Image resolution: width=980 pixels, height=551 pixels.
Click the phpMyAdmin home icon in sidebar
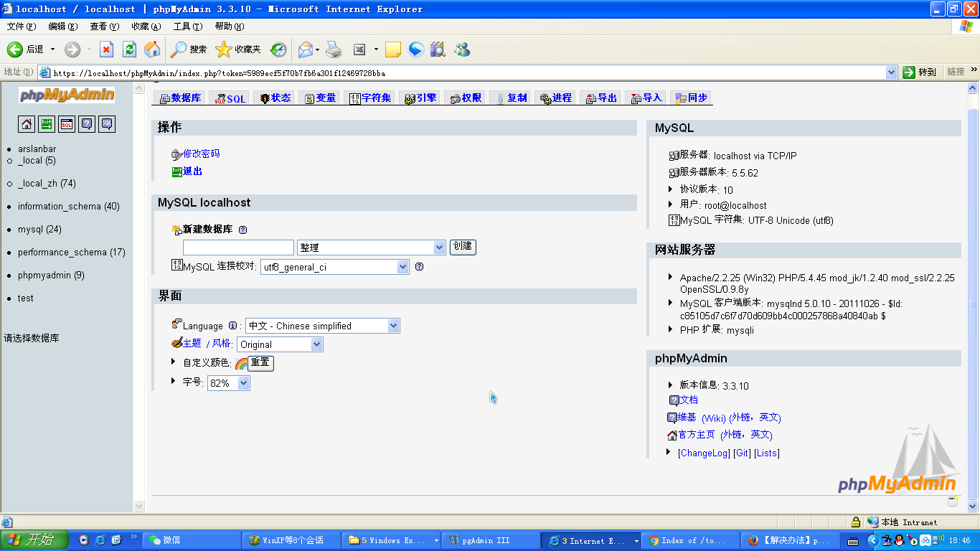pos(27,124)
